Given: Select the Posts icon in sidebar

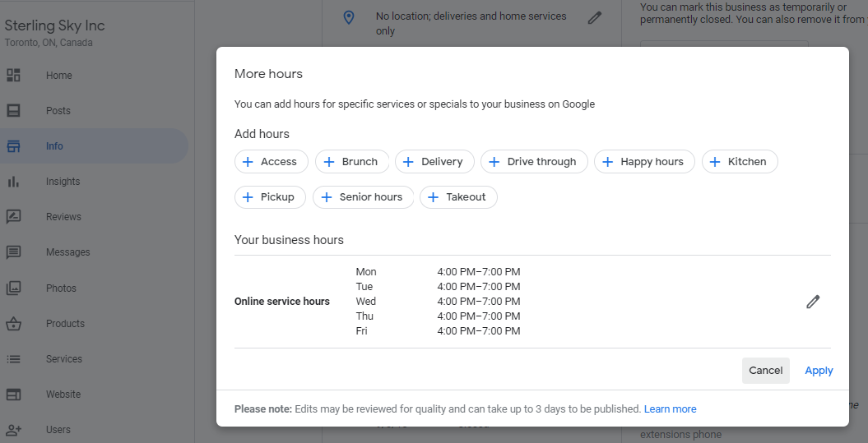Looking at the screenshot, I should pos(13,111).
